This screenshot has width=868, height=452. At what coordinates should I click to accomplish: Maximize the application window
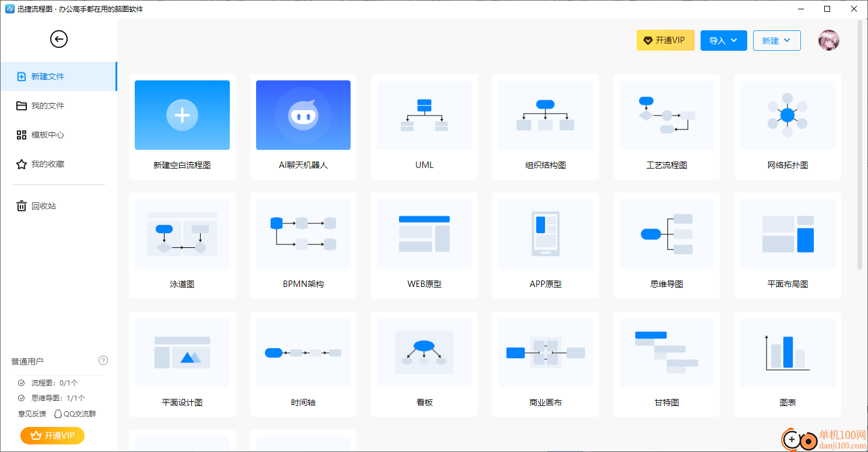point(827,9)
